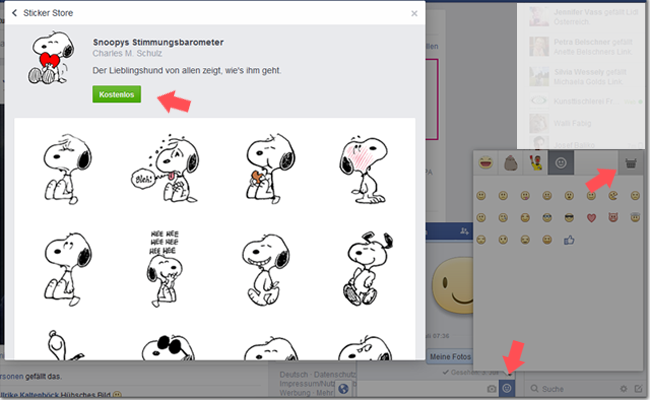Viewport: 650px width, 400px height.
Task: Click the Snoopys Stimmungsbarometer title
Action: coord(158,42)
